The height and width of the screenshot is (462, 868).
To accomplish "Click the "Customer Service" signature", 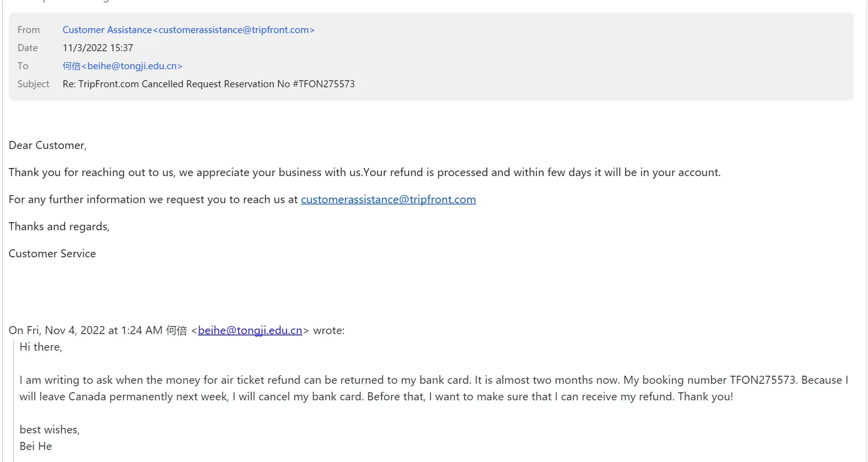I will click(x=52, y=254).
